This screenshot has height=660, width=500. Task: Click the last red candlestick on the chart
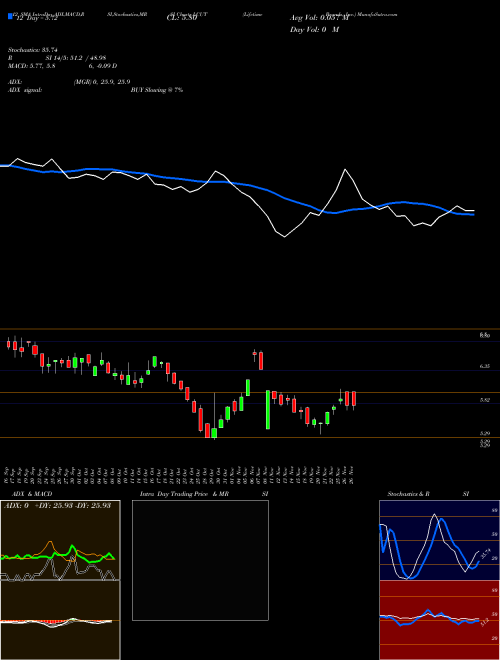tap(354, 400)
